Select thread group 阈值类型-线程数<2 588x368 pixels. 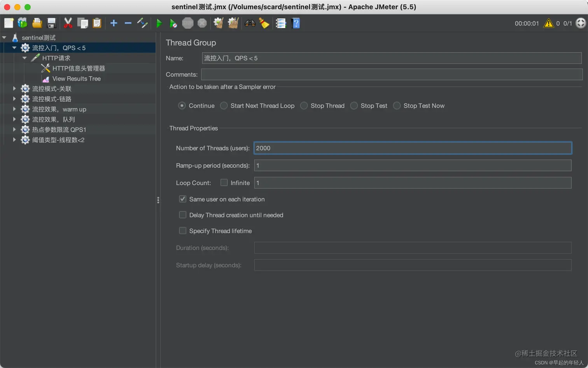click(58, 140)
